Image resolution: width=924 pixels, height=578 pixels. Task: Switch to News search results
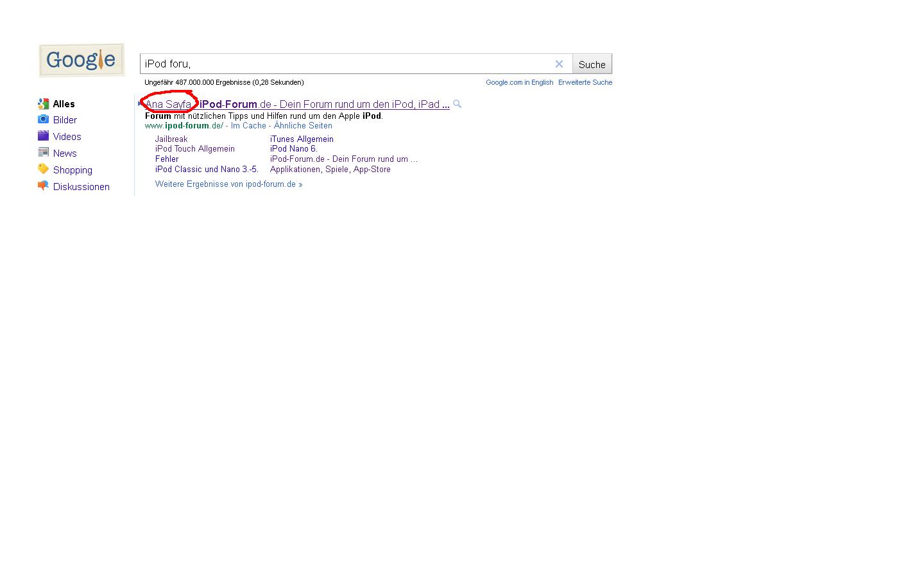65,153
